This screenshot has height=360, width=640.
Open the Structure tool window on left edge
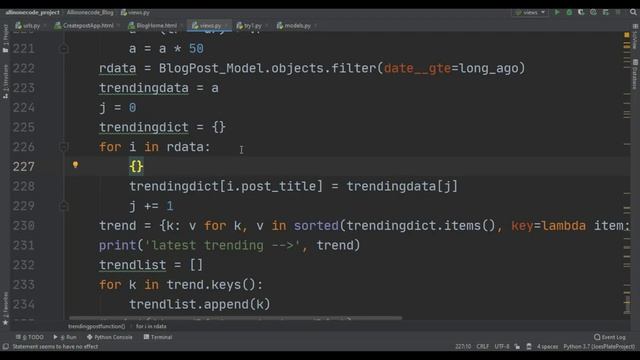pos(5,81)
